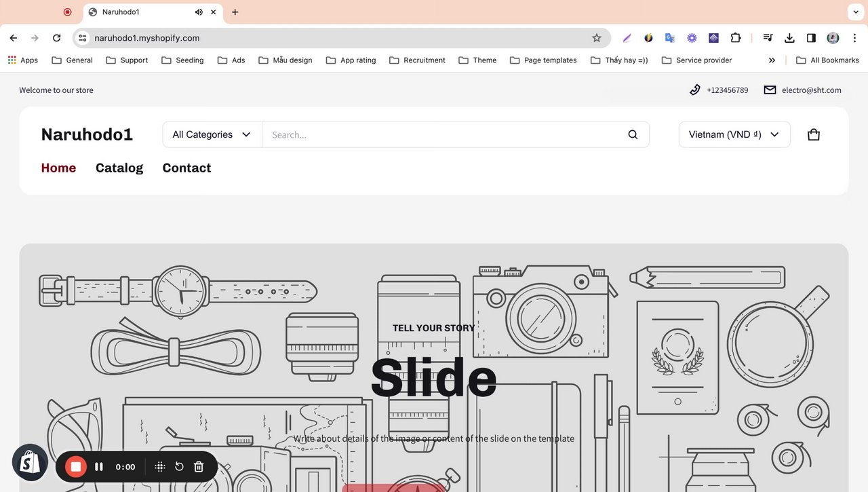The height and width of the screenshot is (492, 868).
Task: Open the App rating bookmarks folder
Action: click(351, 60)
